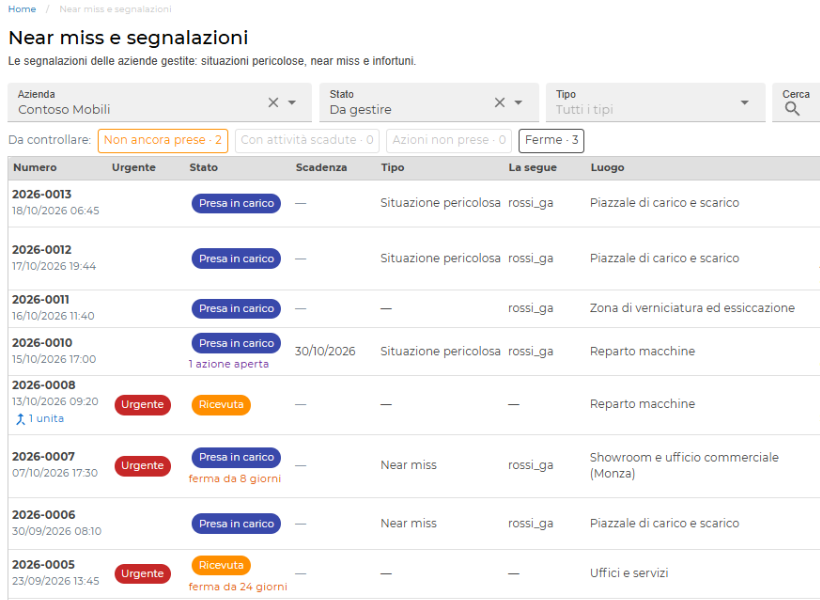This screenshot has width=820, height=600.
Task: Click 'ferma da 24 giorni' in row 2026-0005
Action: coord(238,587)
